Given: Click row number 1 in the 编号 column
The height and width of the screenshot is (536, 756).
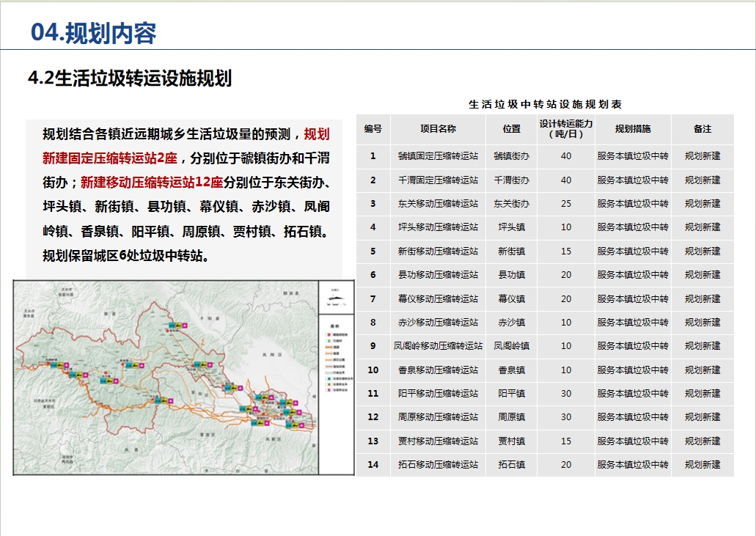Looking at the screenshot, I should (373, 156).
